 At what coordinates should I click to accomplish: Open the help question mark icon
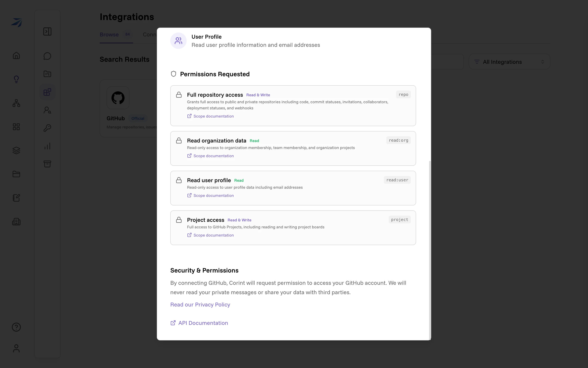16,327
